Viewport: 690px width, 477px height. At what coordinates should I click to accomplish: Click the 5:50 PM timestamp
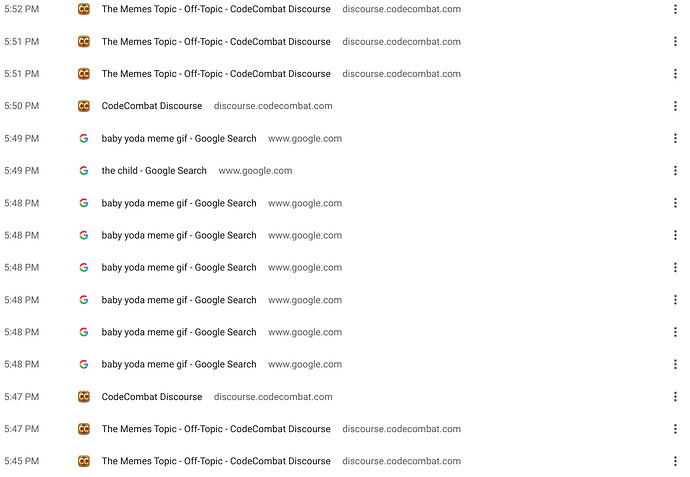22,106
